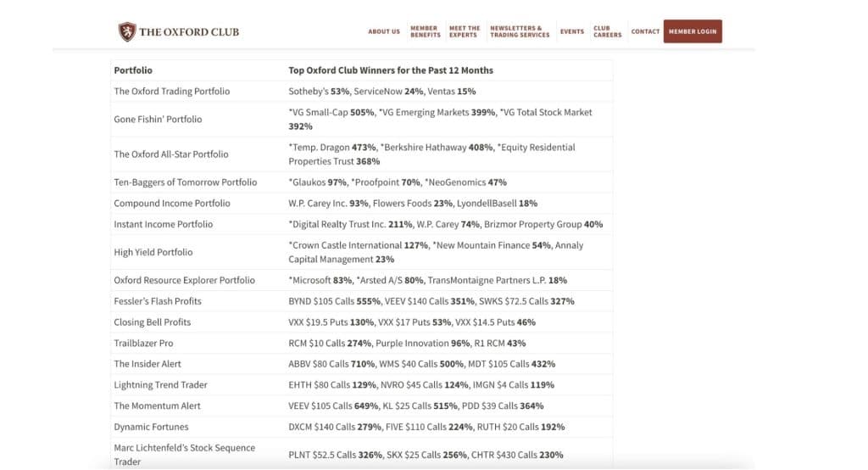Select Trailblazer Pro row label

143,344
